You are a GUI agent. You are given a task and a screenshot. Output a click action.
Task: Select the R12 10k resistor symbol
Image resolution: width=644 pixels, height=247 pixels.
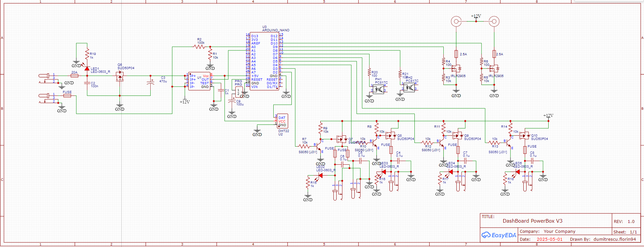coord(427,143)
